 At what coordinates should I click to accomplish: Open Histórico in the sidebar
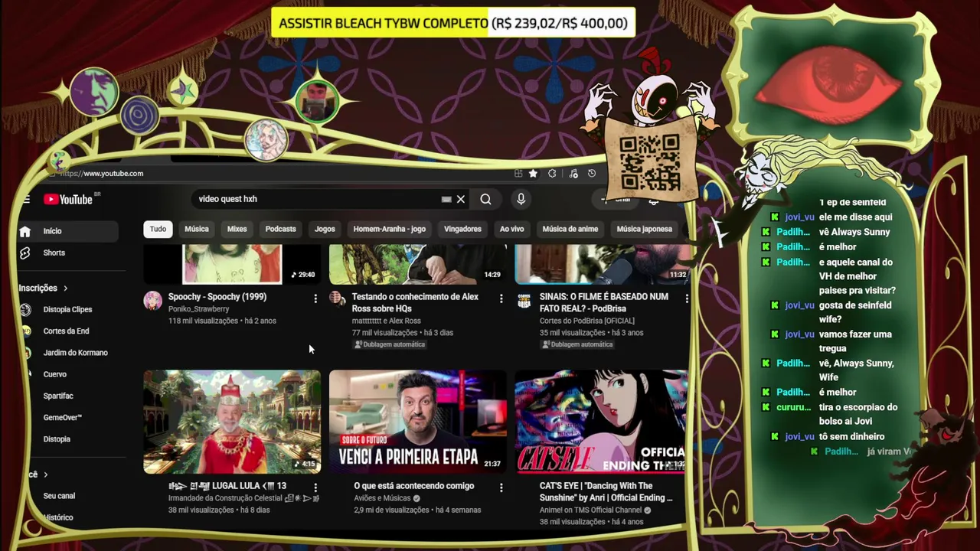pos(58,517)
